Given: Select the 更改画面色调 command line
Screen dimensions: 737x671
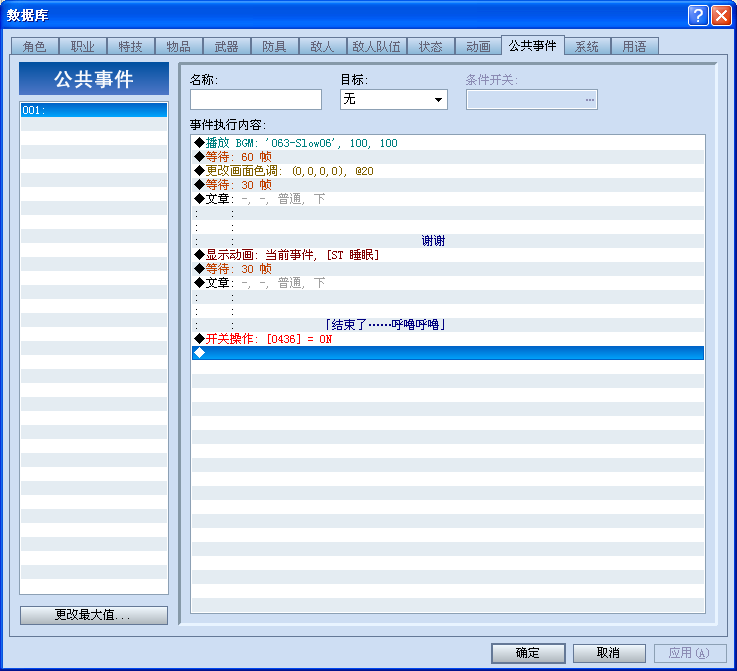Looking at the screenshot, I should click(x=448, y=171).
